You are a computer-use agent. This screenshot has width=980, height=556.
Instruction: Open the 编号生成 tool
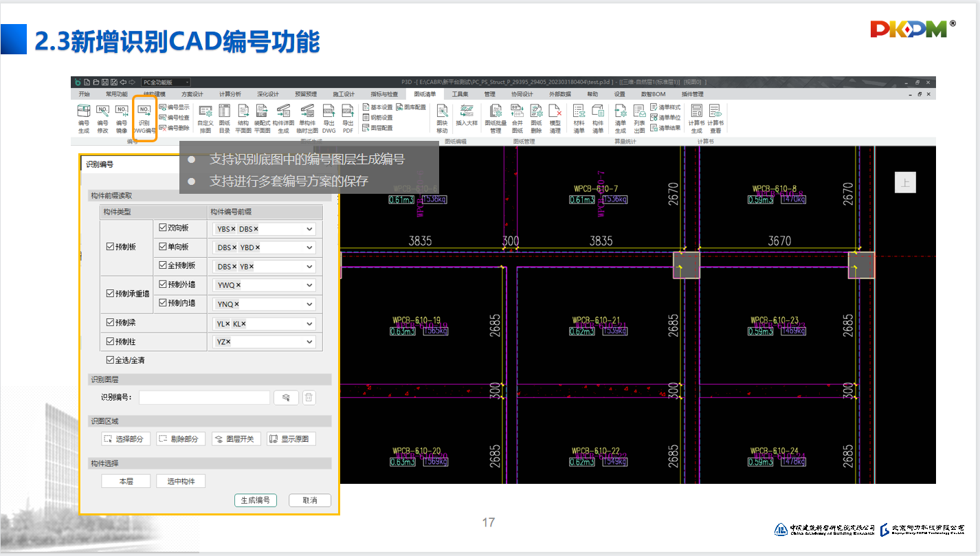[83, 115]
